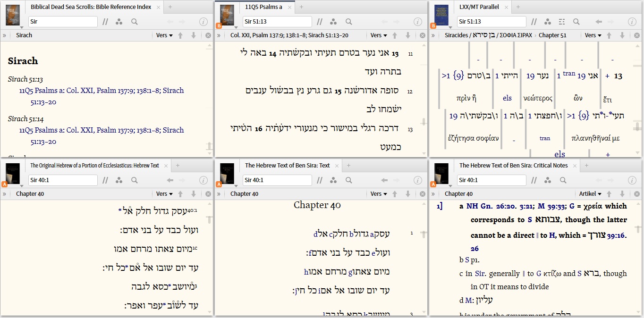
Task: Expand the panel chevron beside 11Q5 locator bar
Action: 219,35
